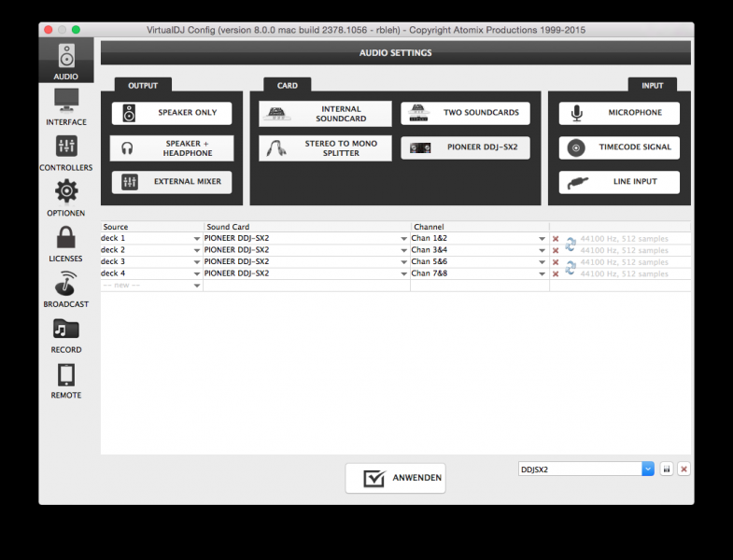Click the Channel column header
The width and height of the screenshot is (733, 560).
480,227
